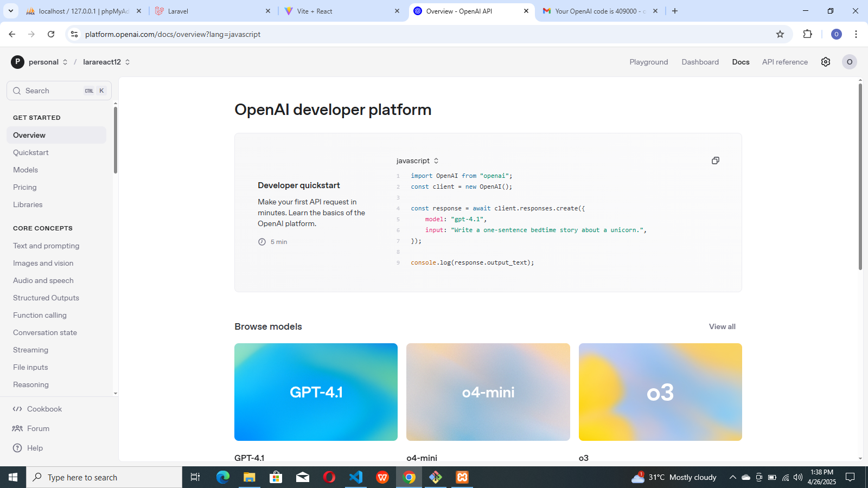868x488 pixels.
Task: Open a new browser tab
Action: pos(675,11)
